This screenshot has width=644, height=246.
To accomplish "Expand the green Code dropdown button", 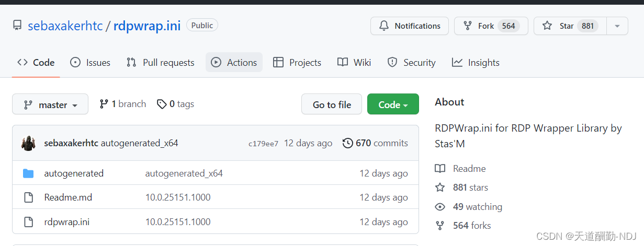I will (x=393, y=104).
